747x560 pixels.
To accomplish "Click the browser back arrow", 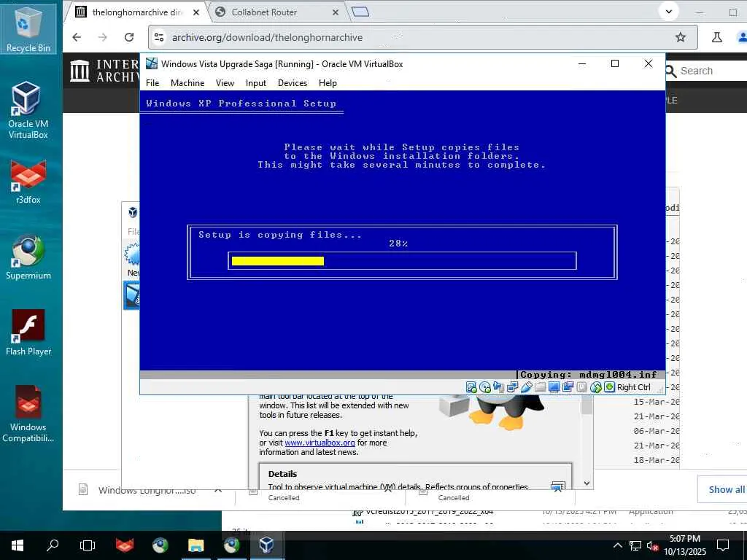I will 77,37.
